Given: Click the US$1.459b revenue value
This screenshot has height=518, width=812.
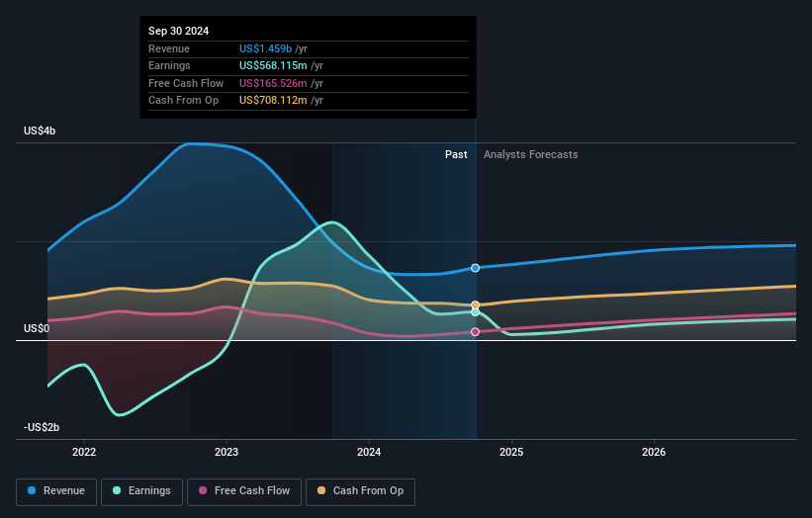Looking at the screenshot, I should click(266, 48).
